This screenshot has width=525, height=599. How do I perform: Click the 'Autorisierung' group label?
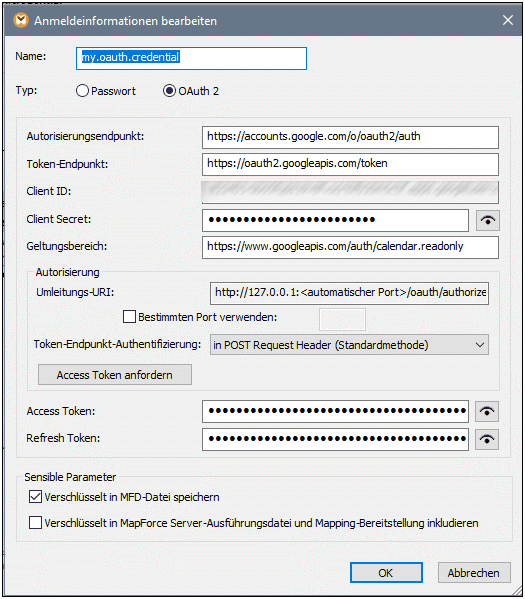68,272
